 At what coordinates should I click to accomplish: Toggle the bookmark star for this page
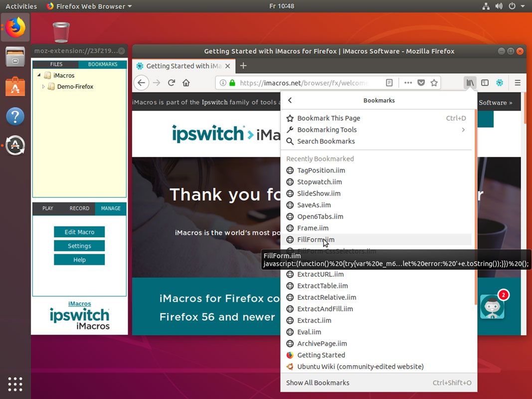pyautogui.click(x=434, y=83)
